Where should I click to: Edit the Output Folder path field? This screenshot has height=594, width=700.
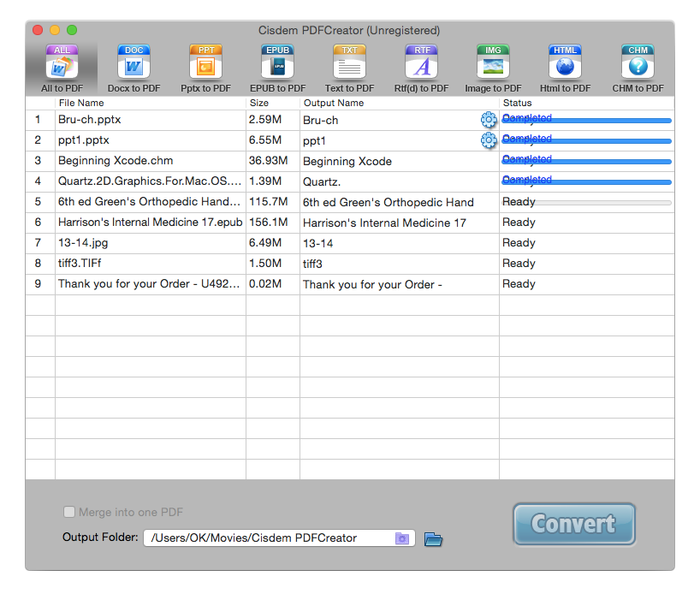pyautogui.click(x=279, y=538)
